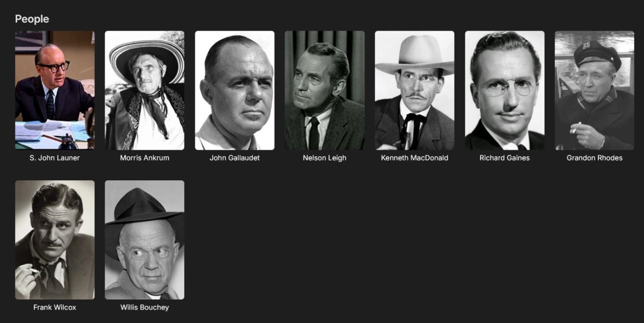Open John Gallaudet's portrait thumbnail

point(235,90)
